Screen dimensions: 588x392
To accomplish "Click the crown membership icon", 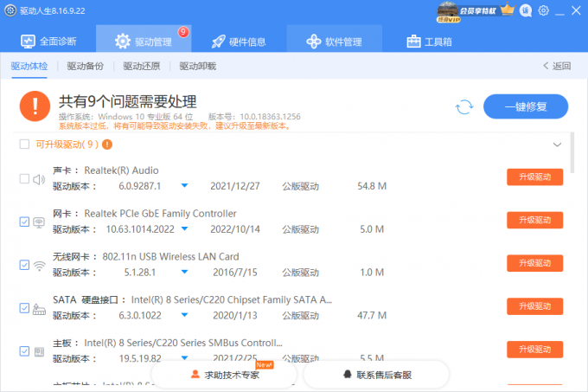I will [x=508, y=10].
